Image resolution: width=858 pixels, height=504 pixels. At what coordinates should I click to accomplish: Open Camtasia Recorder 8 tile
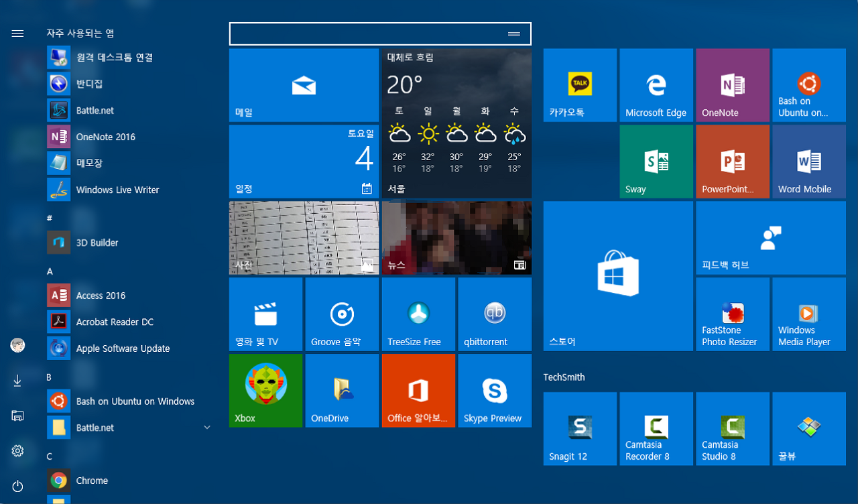click(x=656, y=429)
